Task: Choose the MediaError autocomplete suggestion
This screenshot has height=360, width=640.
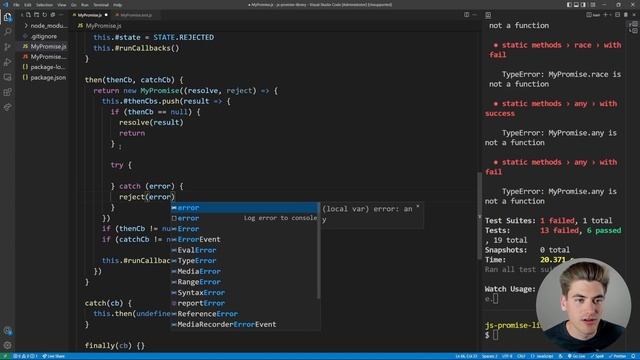Action: (x=244, y=271)
